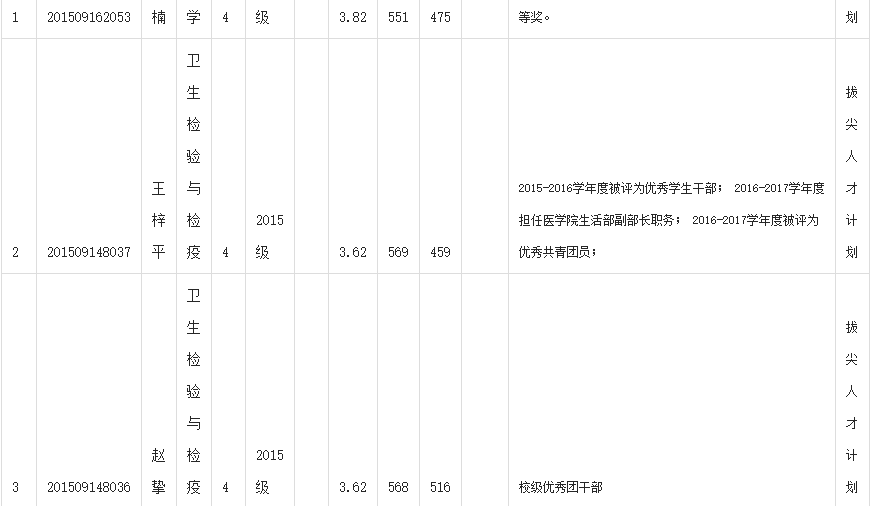Click the score 516
This screenshot has width=871, height=506.
(x=440, y=488)
